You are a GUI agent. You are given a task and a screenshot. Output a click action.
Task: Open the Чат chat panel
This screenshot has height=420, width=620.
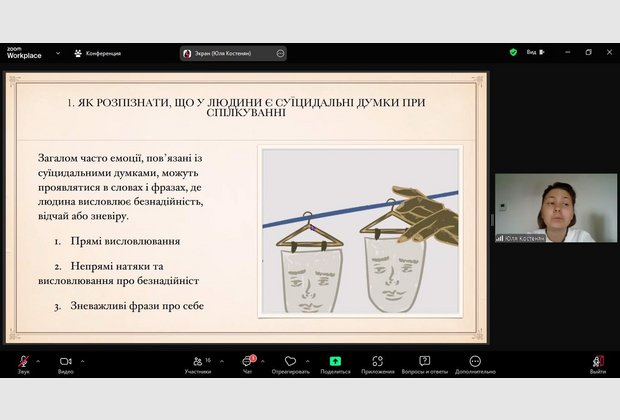248,362
